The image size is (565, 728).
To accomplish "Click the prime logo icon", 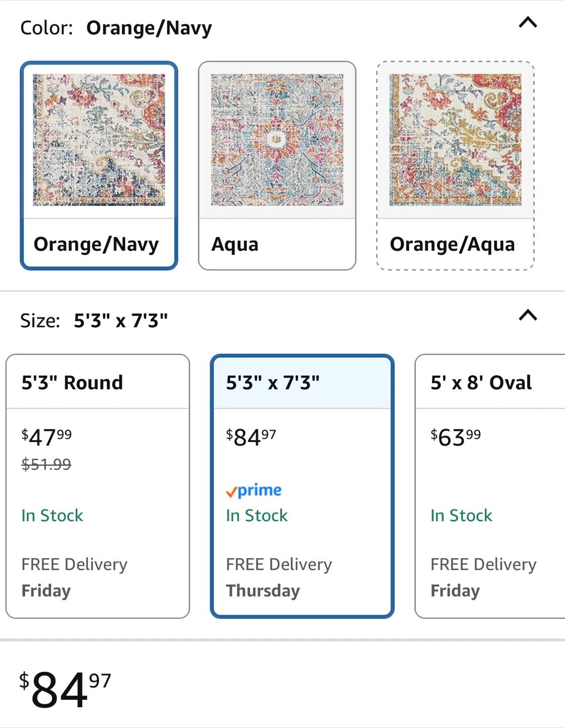I will [253, 490].
